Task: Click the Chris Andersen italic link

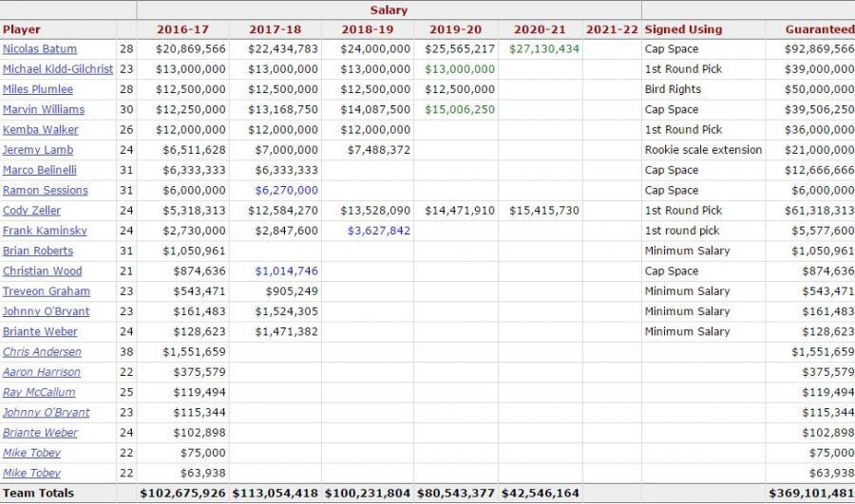Action: coord(42,351)
